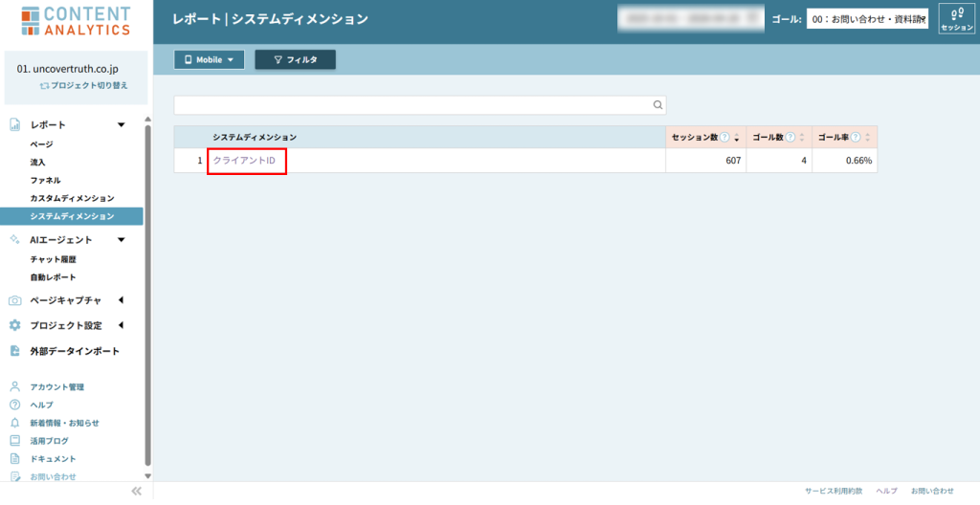Image resolution: width=980 pixels, height=505 pixels.
Task: Open 新着情報・お知らせ notifications
Action: (64, 423)
